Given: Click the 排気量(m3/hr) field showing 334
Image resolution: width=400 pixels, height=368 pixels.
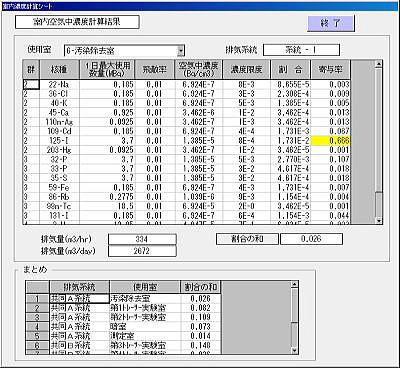Looking at the screenshot, I should click(x=142, y=239).
